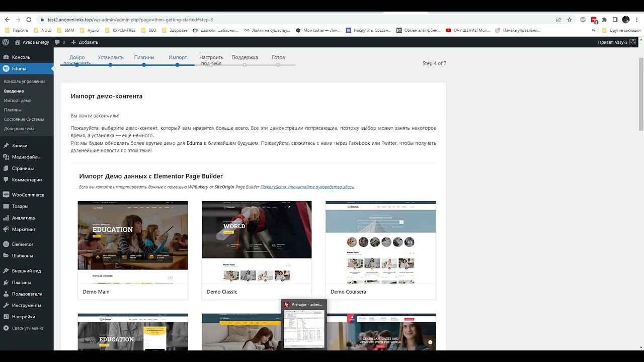Open the Парсить bookmarks folder

[x=17, y=30]
